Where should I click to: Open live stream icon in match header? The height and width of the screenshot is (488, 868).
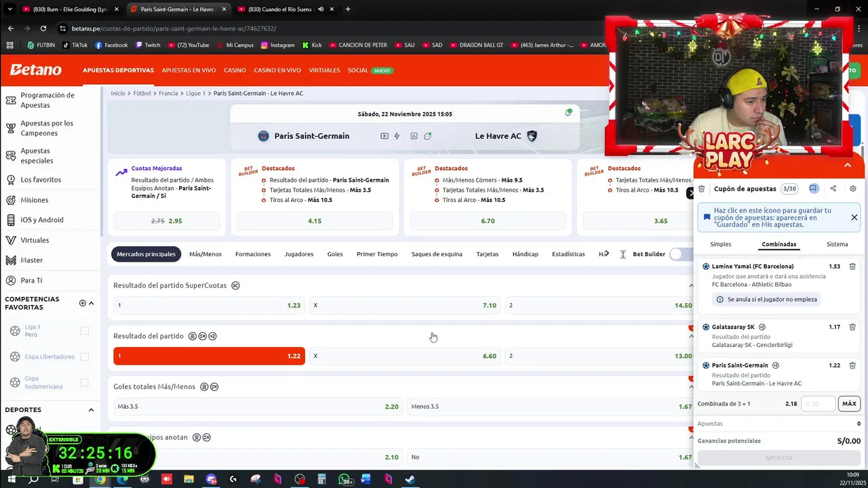(x=384, y=136)
